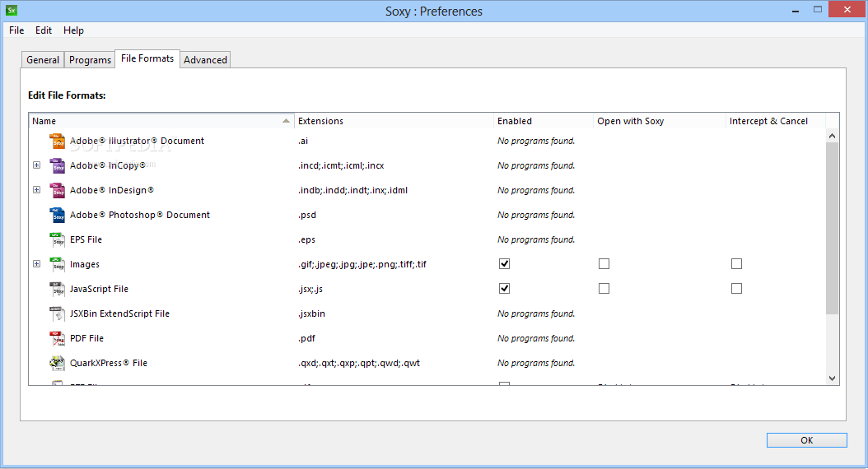Click the Adobe Illustrator Document file icon
This screenshot has height=469, width=868.
tap(58, 141)
